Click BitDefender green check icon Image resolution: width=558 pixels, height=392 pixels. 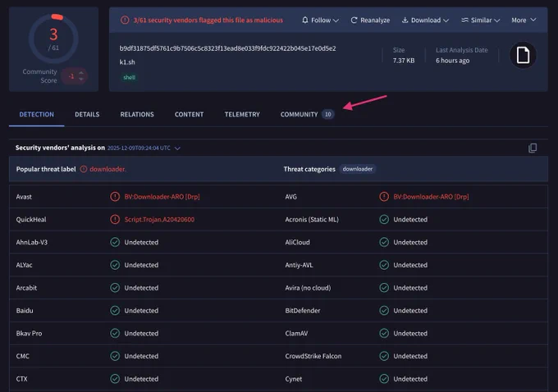click(384, 311)
